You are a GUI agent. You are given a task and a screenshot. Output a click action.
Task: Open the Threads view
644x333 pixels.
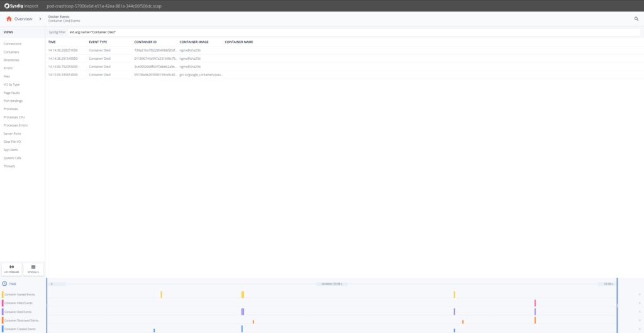[9, 166]
